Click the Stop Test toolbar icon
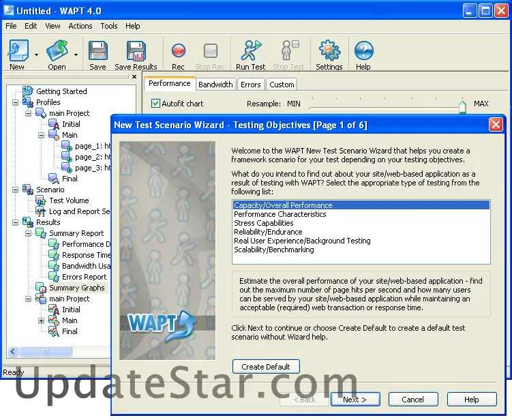 pyautogui.click(x=289, y=50)
